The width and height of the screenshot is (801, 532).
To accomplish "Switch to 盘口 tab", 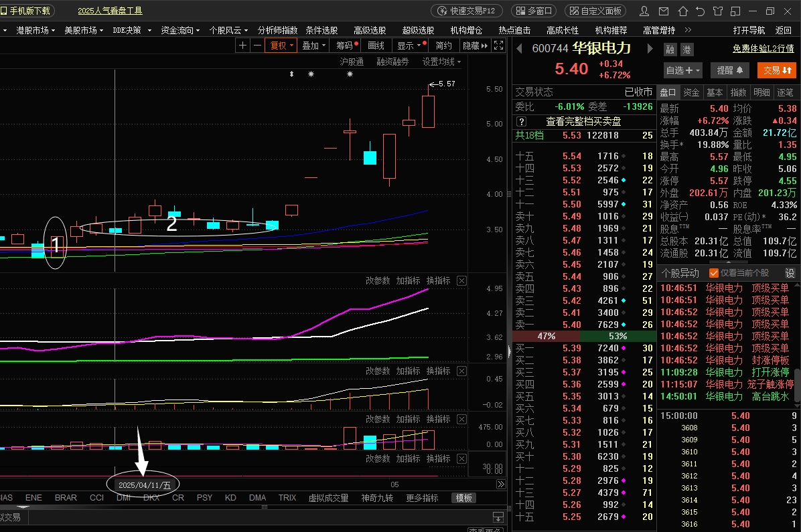I will 668,92.
